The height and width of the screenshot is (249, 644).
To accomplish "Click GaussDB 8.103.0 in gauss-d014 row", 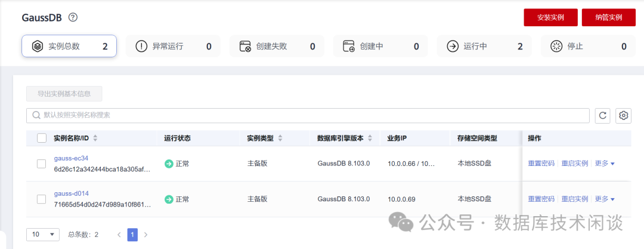I will coord(344,199).
